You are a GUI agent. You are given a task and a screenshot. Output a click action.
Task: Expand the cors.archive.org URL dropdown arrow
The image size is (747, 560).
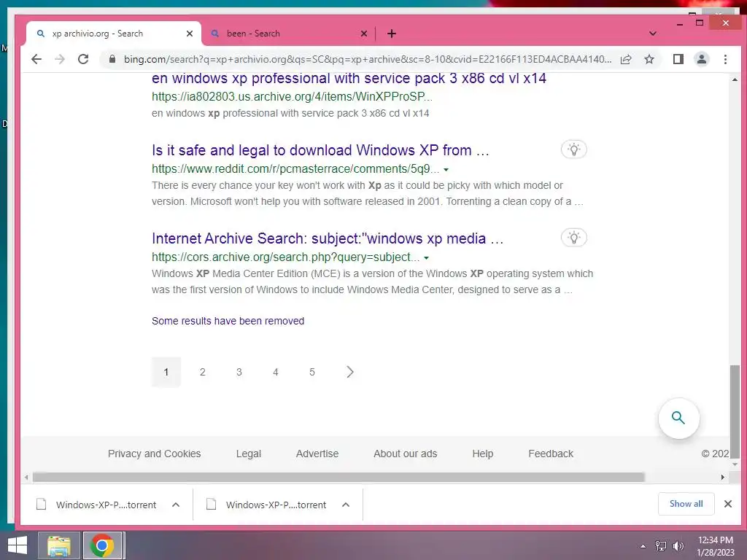pyautogui.click(x=426, y=257)
